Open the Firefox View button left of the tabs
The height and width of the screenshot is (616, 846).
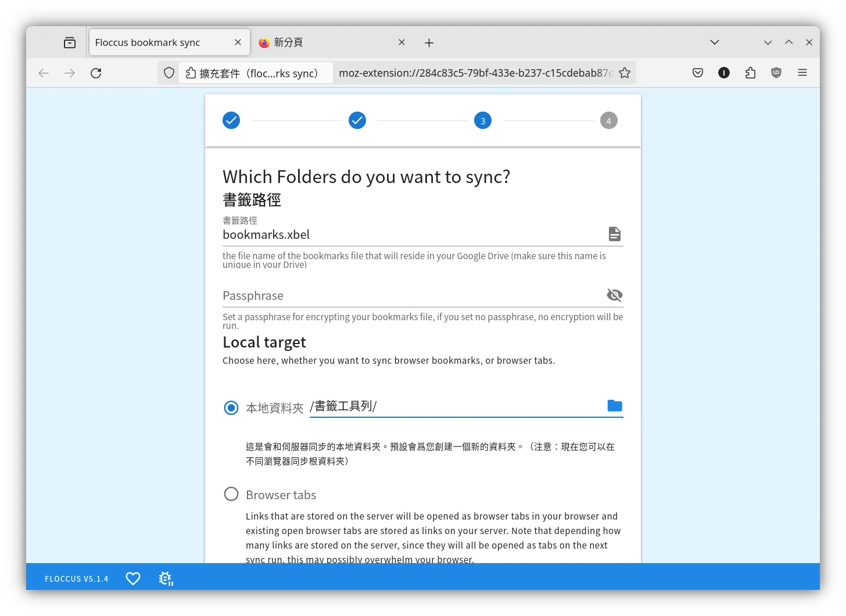point(70,42)
